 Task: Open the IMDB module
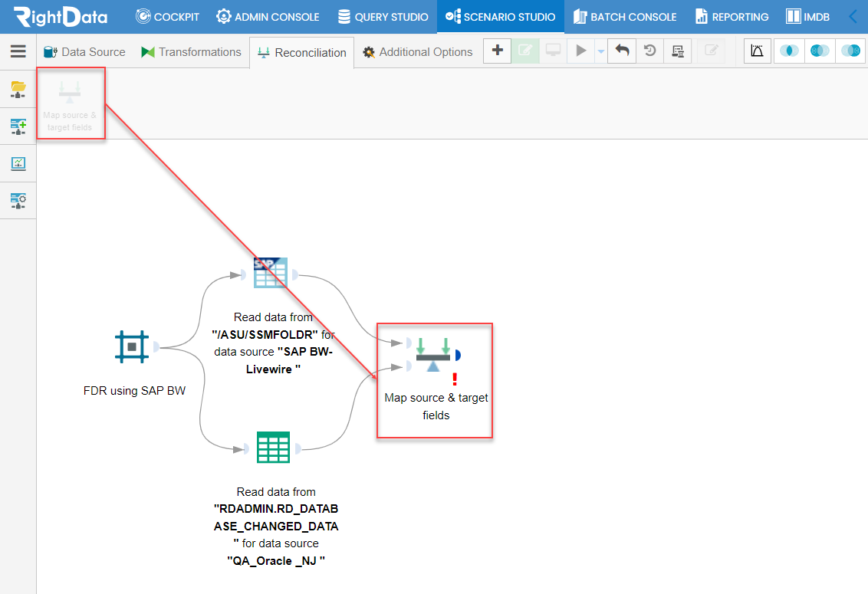807,17
